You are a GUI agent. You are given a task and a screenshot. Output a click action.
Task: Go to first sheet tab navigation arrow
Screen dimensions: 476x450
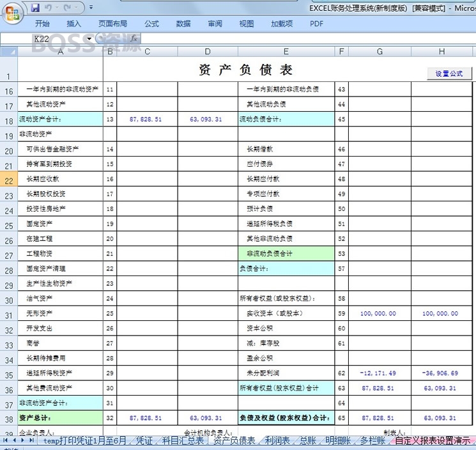[5, 440]
